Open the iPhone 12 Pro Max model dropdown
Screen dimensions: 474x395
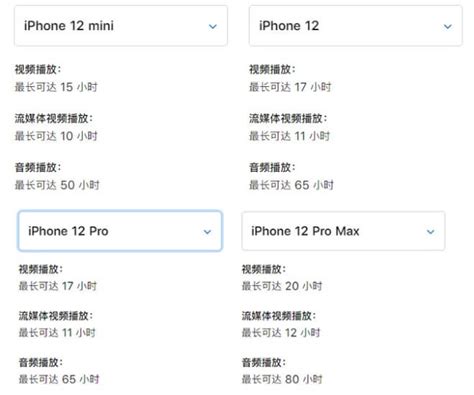(343, 231)
